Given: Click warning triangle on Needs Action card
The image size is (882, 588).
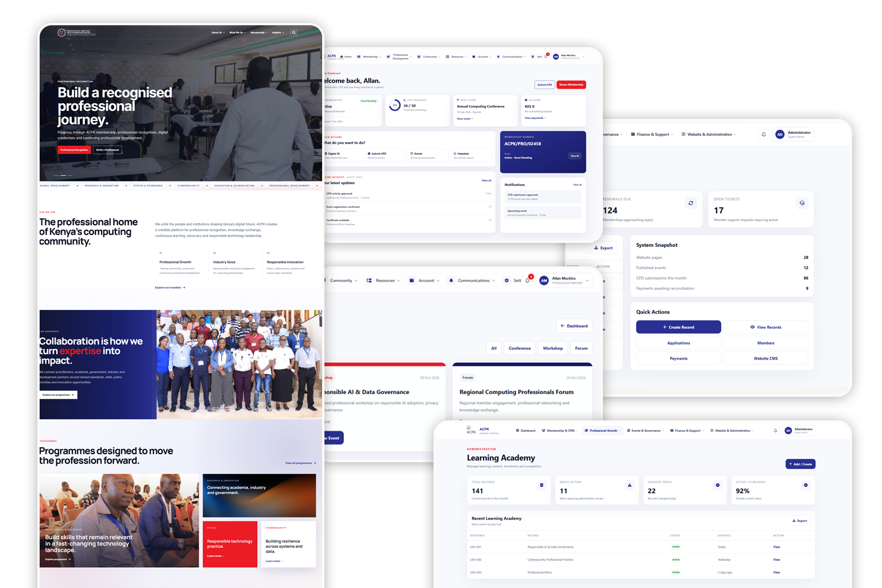Looking at the screenshot, I should (630, 485).
